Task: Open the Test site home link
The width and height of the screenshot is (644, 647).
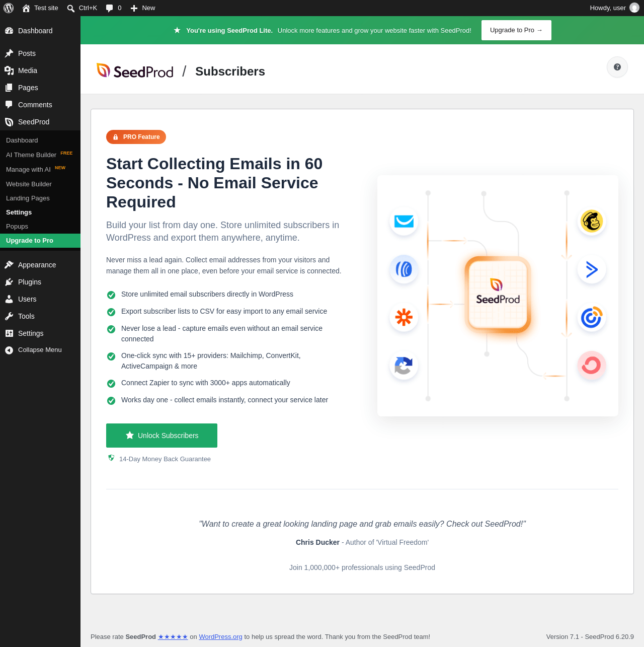Action: tap(40, 8)
